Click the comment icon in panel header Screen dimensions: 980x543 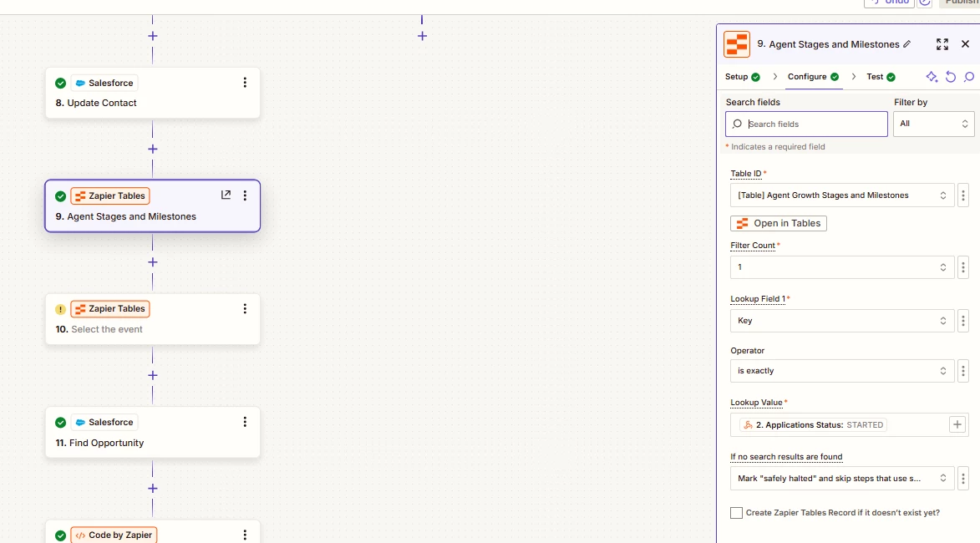point(969,77)
